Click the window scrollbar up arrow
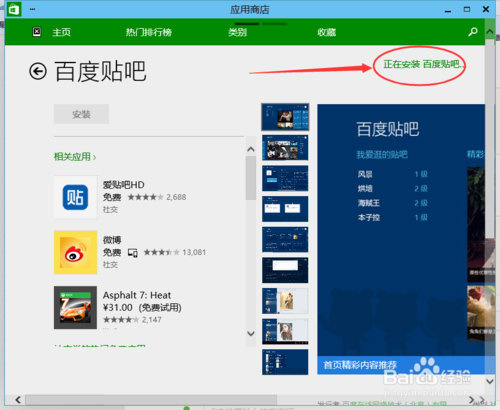This screenshot has width=500, height=410. (x=490, y=32)
